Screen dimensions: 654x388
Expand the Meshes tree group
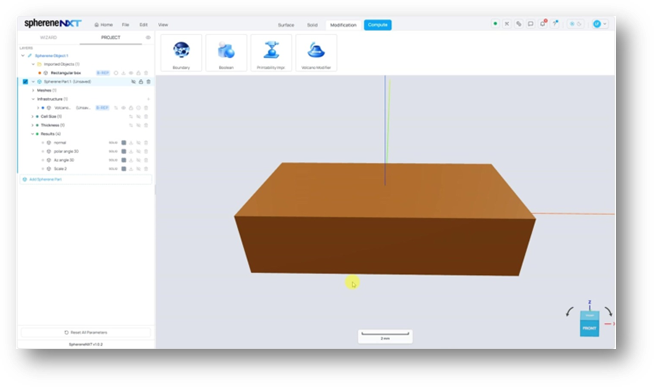pyautogui.click(x=33, y=91)
